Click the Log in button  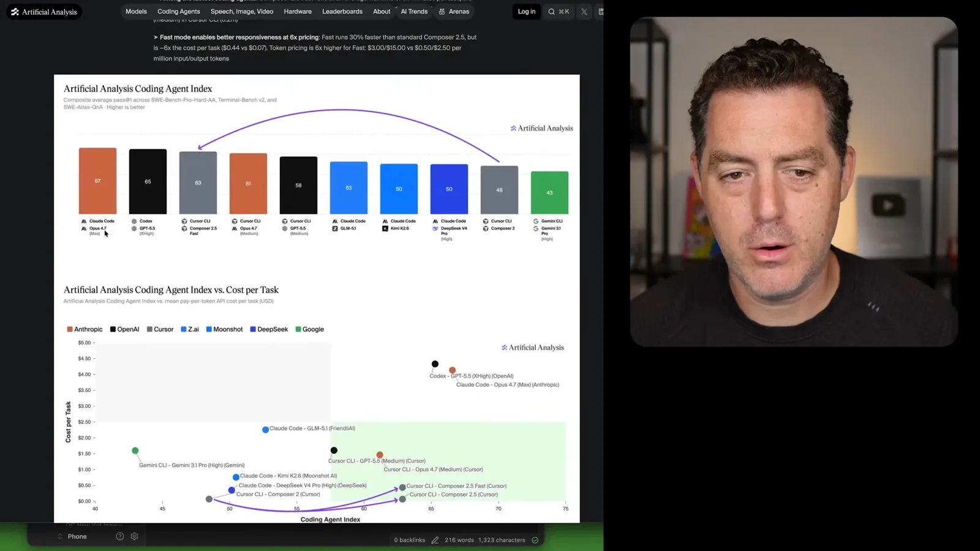[x=526, y=12]
